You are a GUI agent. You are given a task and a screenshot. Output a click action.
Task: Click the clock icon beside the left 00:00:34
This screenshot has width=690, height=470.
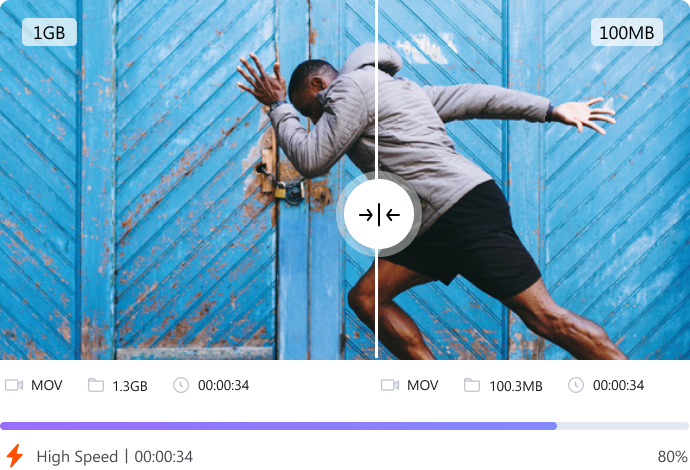[x=181, y=385]
